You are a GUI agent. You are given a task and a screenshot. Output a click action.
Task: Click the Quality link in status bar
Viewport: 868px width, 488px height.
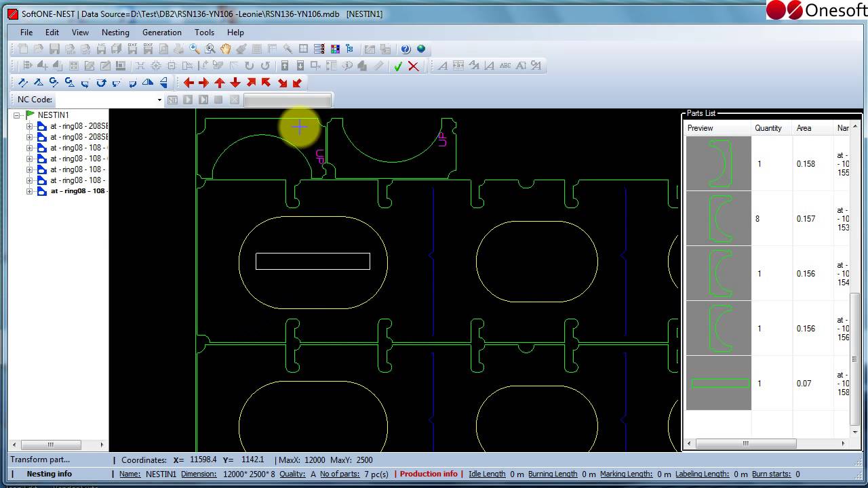click(x=292, y=474)
